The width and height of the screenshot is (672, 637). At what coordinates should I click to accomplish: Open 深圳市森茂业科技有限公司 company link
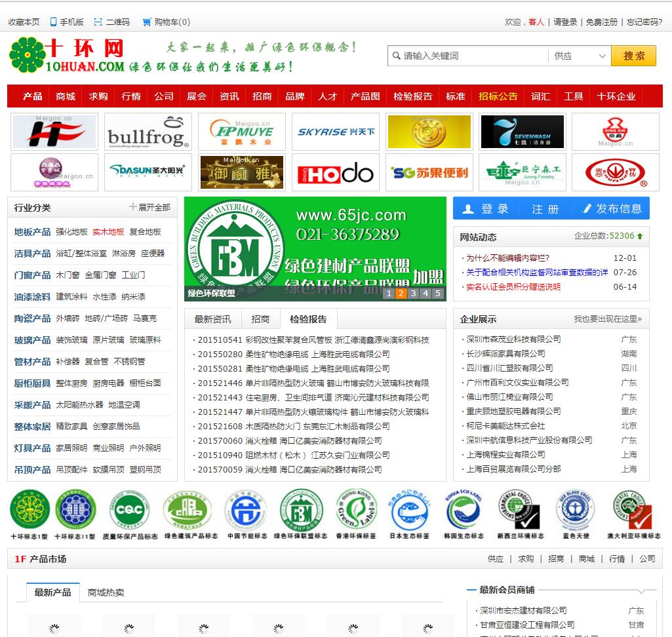tap(513, 339)
